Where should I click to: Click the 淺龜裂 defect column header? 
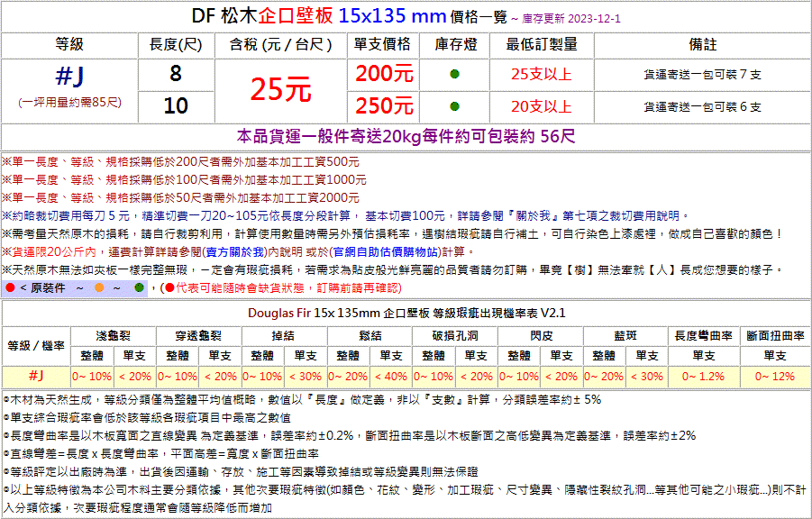pyautogui.click(x=114, y=335)
